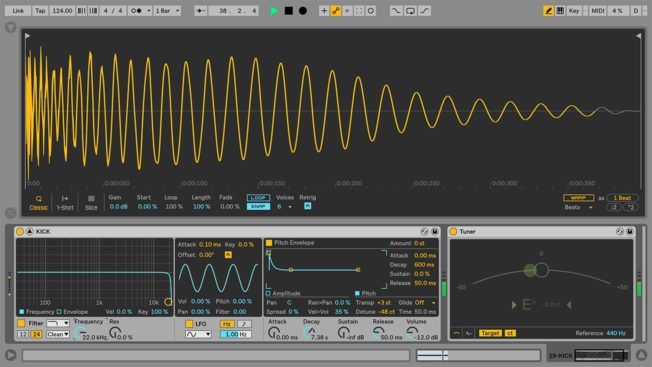This screenshot has width=652, height=367.
Task: Click the nudge tempo up bars icon
Action: (93, 11)
